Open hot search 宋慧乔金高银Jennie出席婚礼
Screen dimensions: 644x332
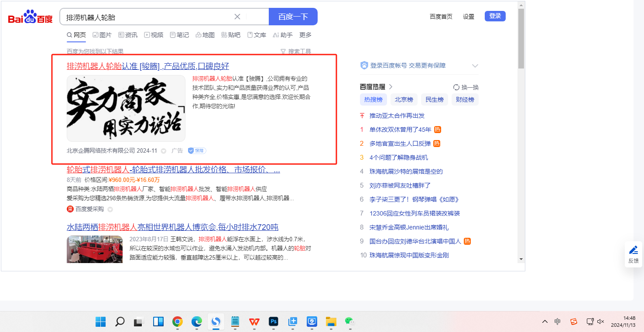pos(409,227)
